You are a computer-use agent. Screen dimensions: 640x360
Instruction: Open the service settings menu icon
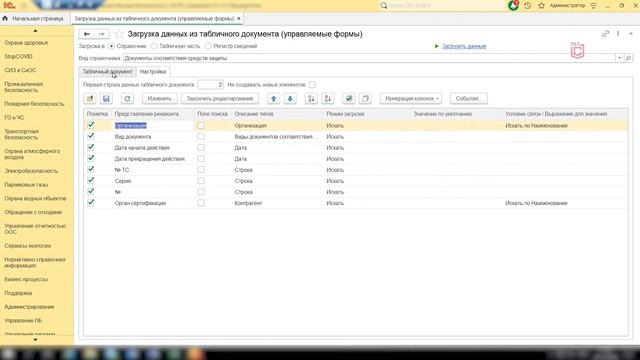[593, 6]
